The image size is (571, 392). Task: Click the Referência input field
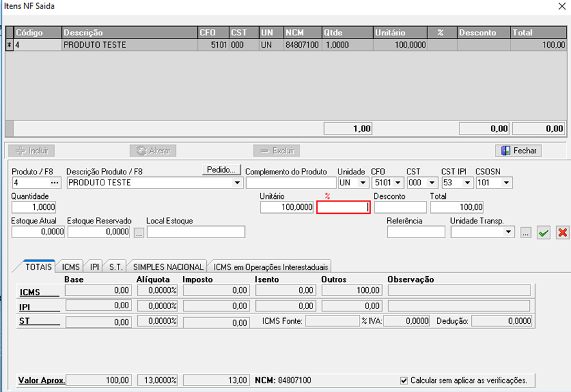(416, 232)
